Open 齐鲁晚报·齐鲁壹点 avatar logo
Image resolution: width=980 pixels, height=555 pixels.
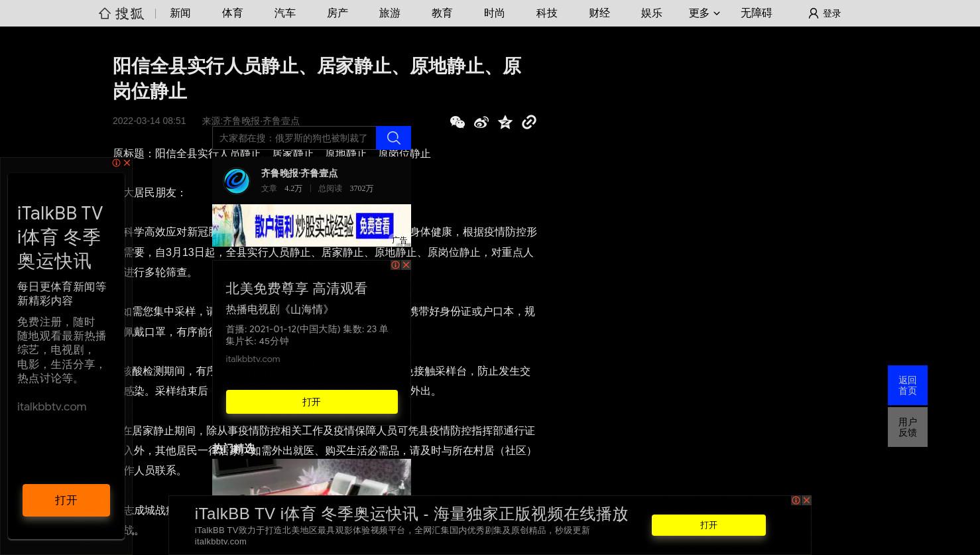point(237,180)
